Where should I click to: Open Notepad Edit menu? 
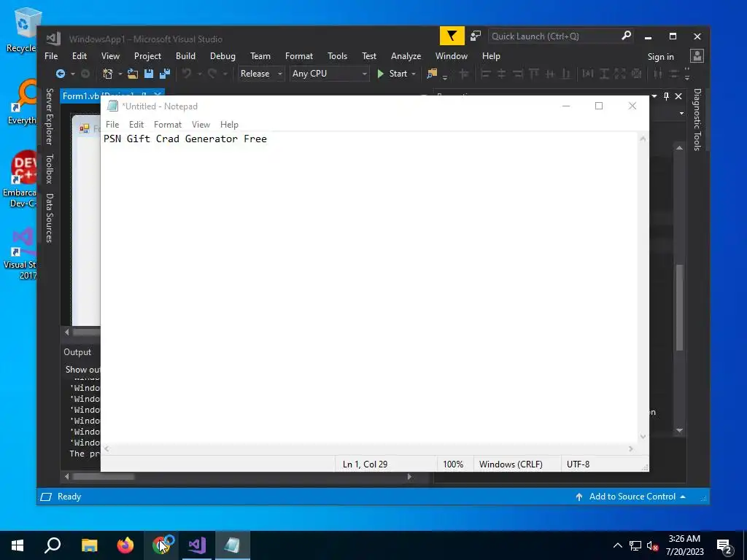(x=136, y=125)
